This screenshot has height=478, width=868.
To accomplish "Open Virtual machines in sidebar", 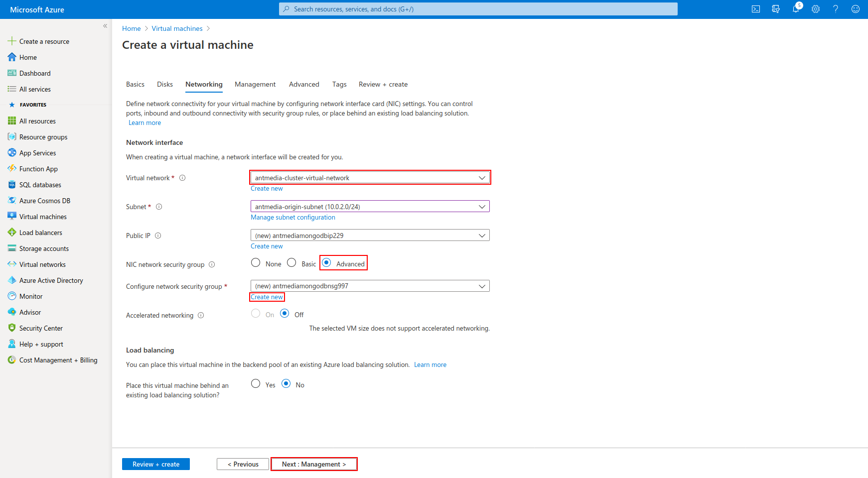I will pos(43,217).
